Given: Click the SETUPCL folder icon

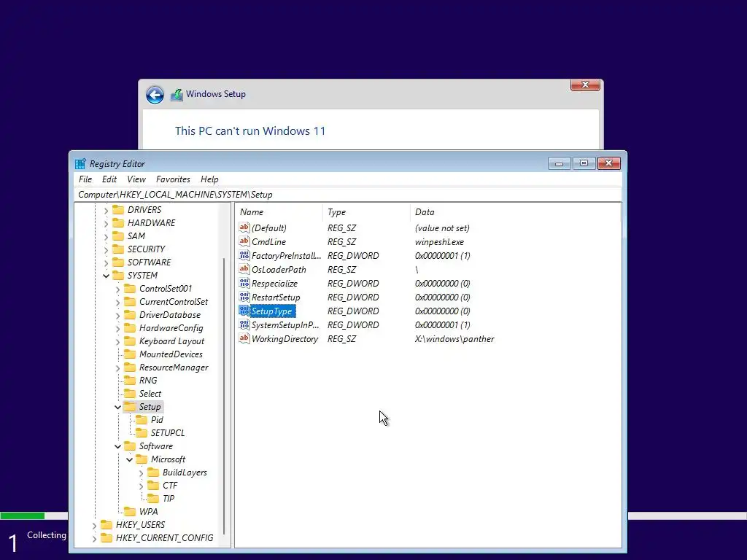Looking at the screenshot, I should pos(142,432).
